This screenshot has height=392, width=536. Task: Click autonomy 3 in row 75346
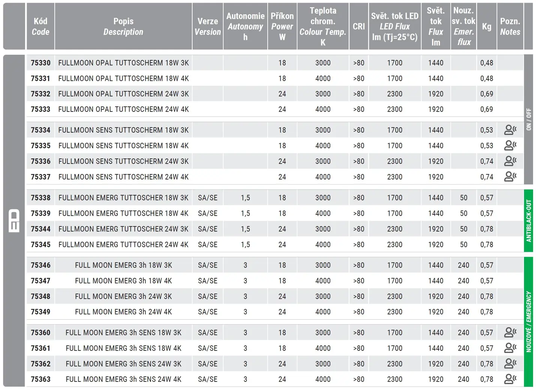coord(246,265)
